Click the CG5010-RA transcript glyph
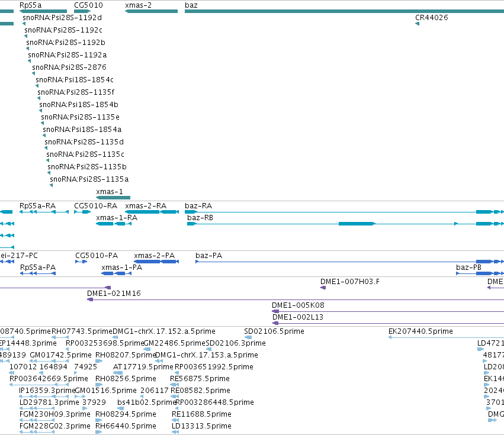Image resolution: width=504 pixels, height=435 pixels. point(82,212)
